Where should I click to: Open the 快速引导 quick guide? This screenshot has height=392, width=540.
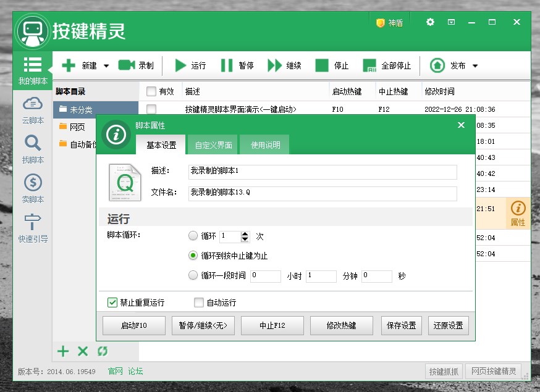click(33, 228)
